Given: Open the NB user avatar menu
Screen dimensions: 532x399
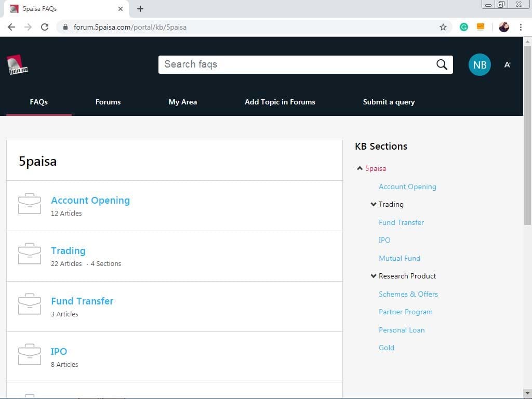Looking at the screenshot, I should pos(480,64).
